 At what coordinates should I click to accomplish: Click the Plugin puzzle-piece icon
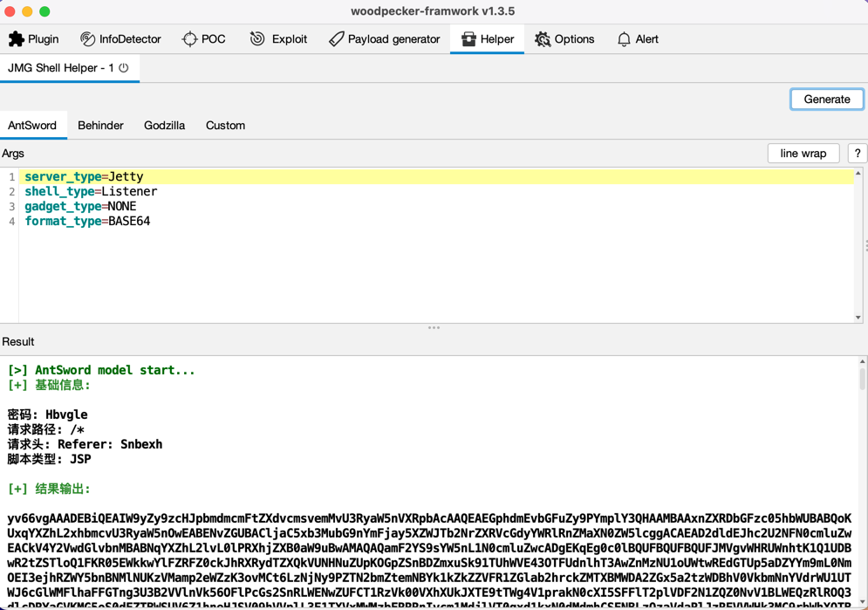point(17,38)
